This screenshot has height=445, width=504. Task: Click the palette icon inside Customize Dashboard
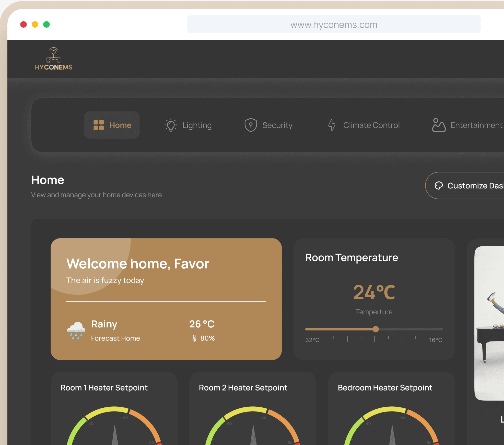[x=439, y=186]
